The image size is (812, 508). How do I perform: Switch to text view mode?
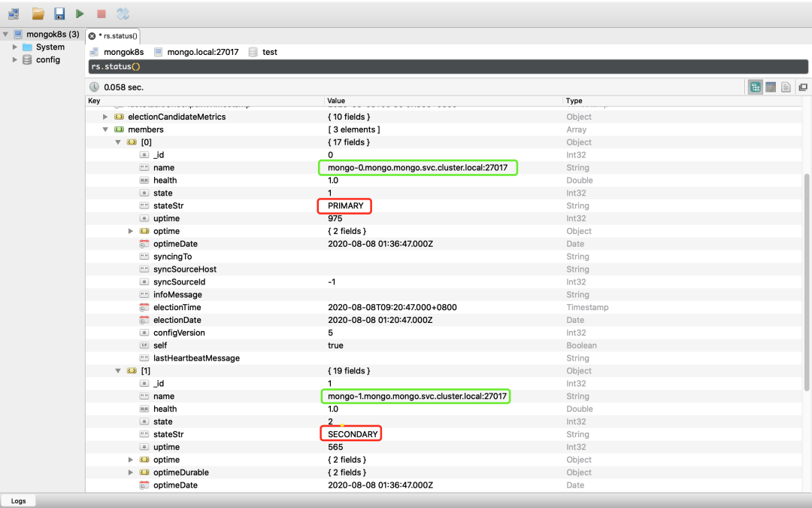[x=786, y=87]
